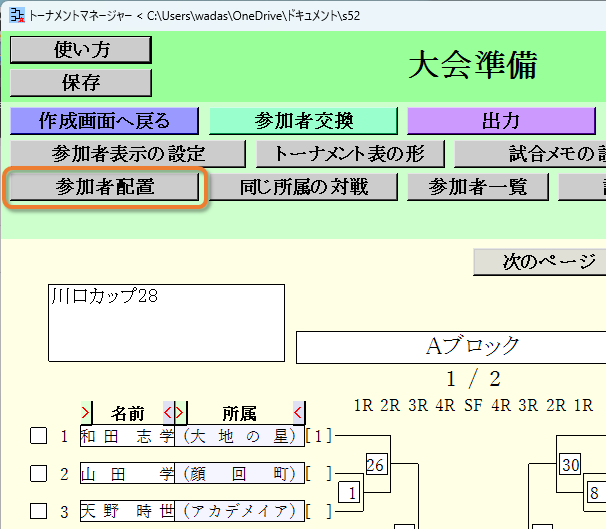This screenshot has height=529, width=606.
Task: Select name cell 和田 志学
Action: pos(128,436)
